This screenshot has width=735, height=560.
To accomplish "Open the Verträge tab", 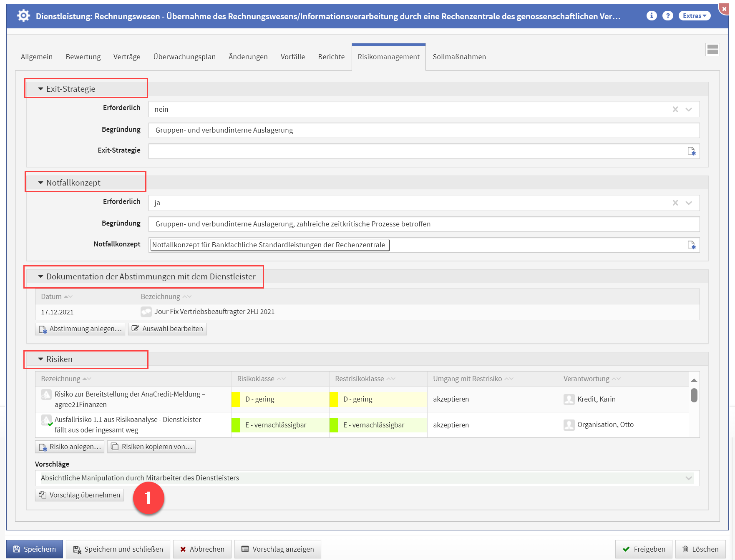I will (127, 57).
